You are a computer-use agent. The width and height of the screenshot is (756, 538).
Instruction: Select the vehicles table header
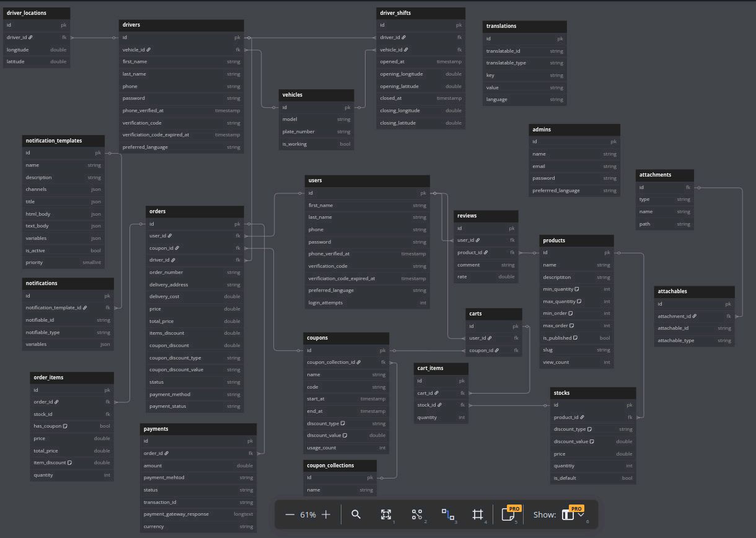(316, 95)
